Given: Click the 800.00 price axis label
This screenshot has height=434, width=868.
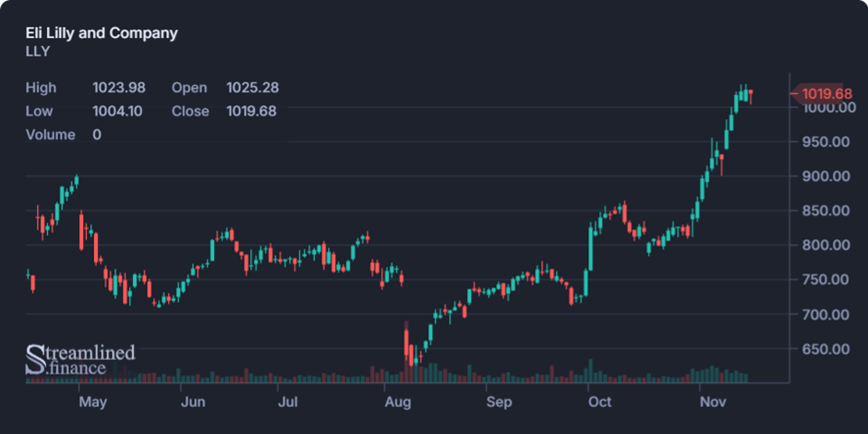Looking at the screenshot, I should click(x=826, y=246).
